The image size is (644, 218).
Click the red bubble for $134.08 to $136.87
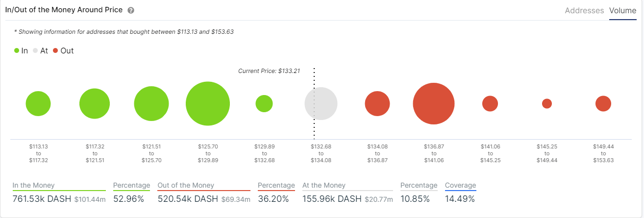tap(377, 104)
